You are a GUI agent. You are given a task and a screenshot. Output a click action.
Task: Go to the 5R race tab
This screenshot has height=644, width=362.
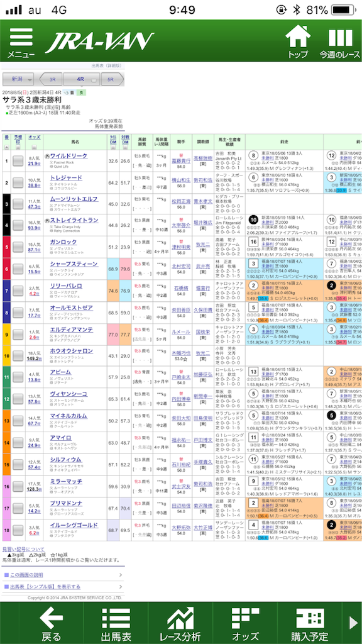[111, 79]
